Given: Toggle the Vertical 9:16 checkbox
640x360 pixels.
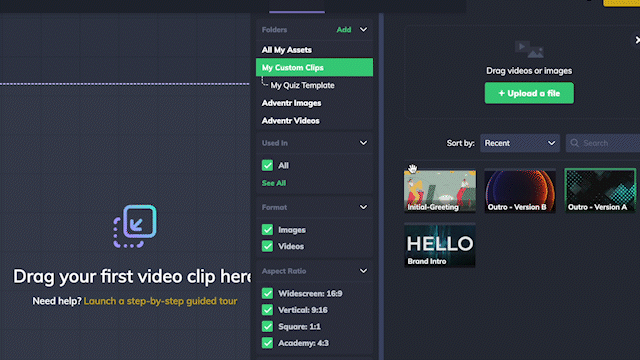Looking at the screenshot, I should click(267, 310).
